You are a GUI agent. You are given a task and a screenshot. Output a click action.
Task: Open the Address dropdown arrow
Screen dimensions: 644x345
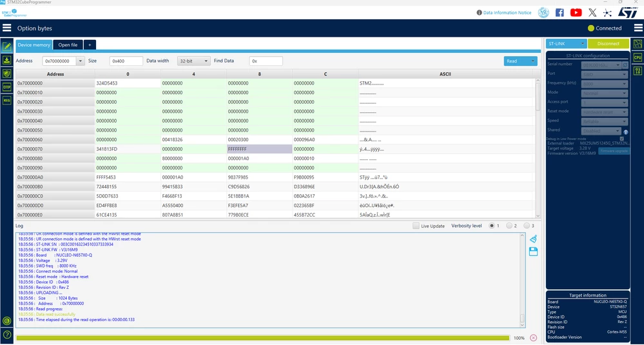pos(80,61)
